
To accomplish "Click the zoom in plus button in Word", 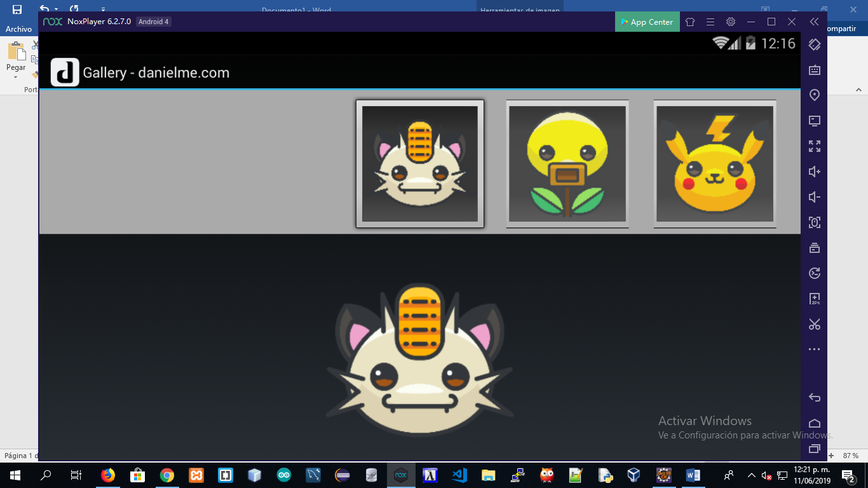I will (x=831, y=456).
